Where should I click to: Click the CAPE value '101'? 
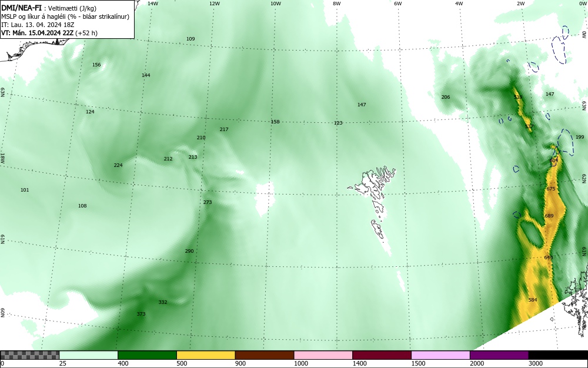(x=24, y=190)
